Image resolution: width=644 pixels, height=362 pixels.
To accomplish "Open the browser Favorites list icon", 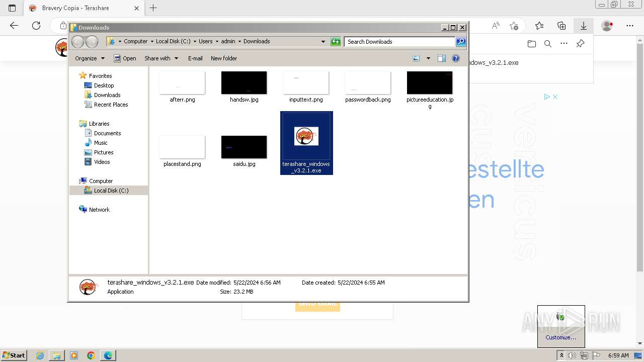I will click(539, 26).
